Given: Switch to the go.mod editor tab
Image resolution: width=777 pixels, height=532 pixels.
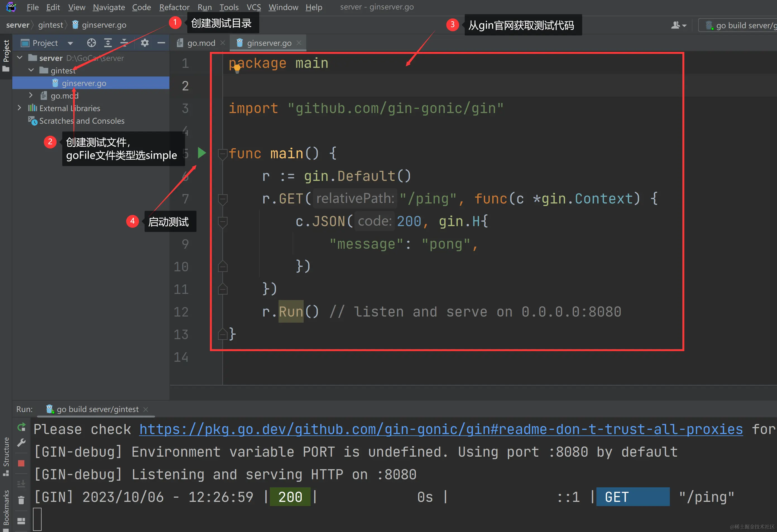Looking at the screenshot, I should click(201, 43).
